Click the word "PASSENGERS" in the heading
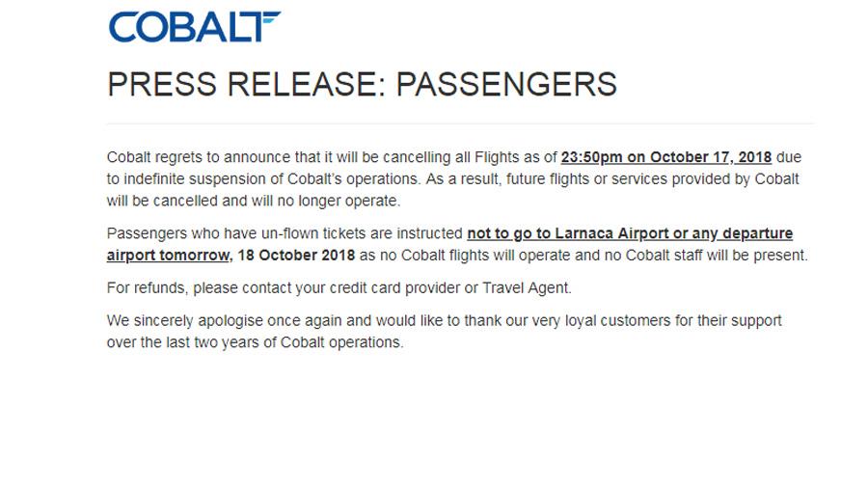 click(506, 85)
